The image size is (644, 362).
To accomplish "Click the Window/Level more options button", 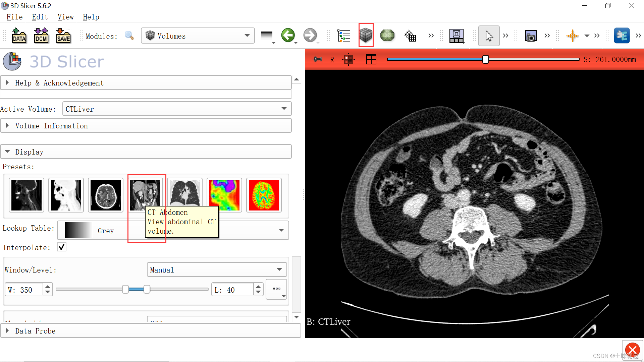I will click(276, 289).
